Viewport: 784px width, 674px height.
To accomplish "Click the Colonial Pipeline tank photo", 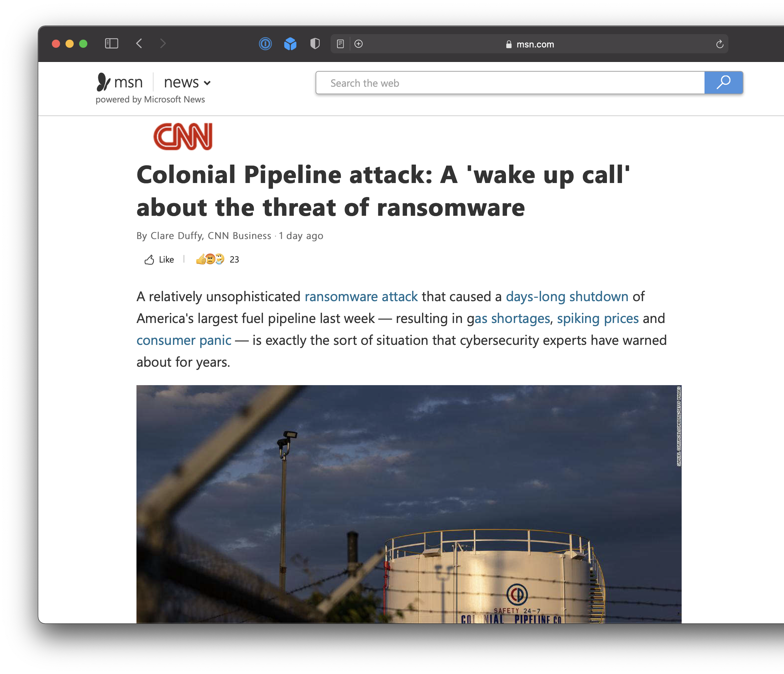I will [409, 504].
